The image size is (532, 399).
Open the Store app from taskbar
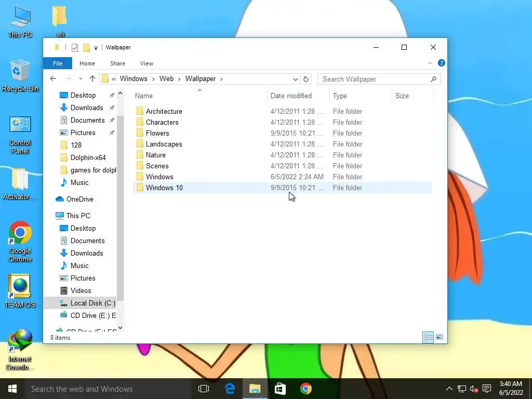coord(280,389)
